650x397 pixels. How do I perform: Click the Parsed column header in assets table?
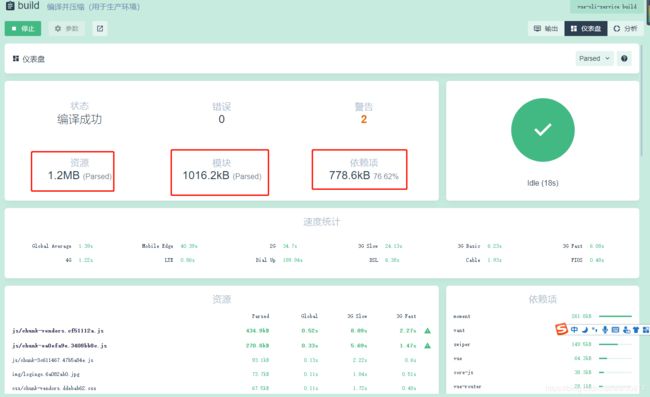260,316
